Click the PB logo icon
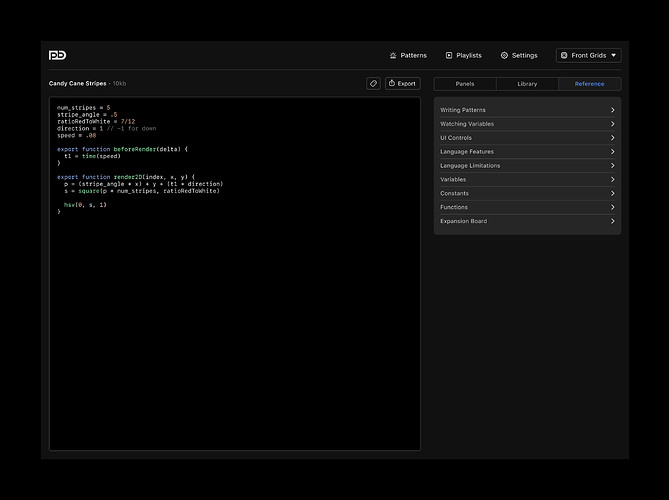Image resolution: width=669 pixels, height=500 pixels. coord(57,55)
